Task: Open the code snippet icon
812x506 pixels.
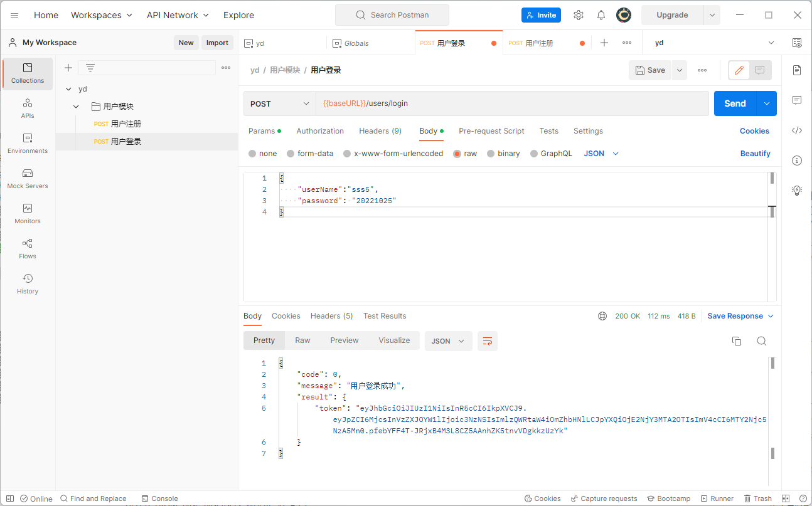Action: (x=797, y=130)
